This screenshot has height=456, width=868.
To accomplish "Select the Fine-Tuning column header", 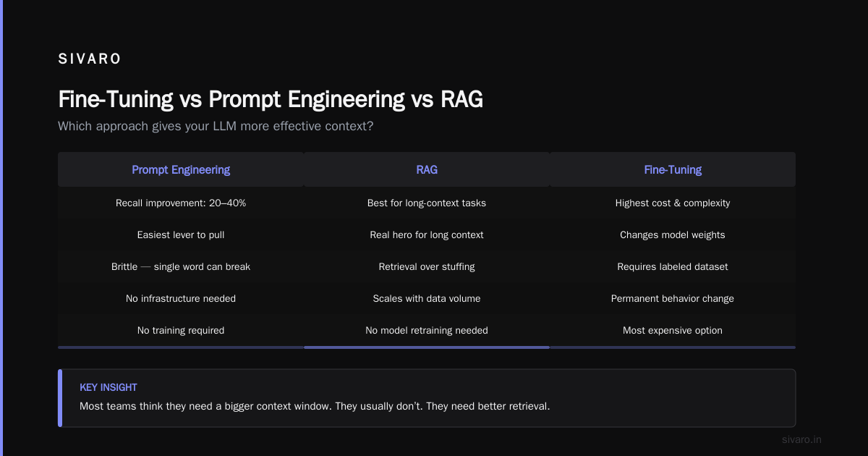I will click(673, 169).
